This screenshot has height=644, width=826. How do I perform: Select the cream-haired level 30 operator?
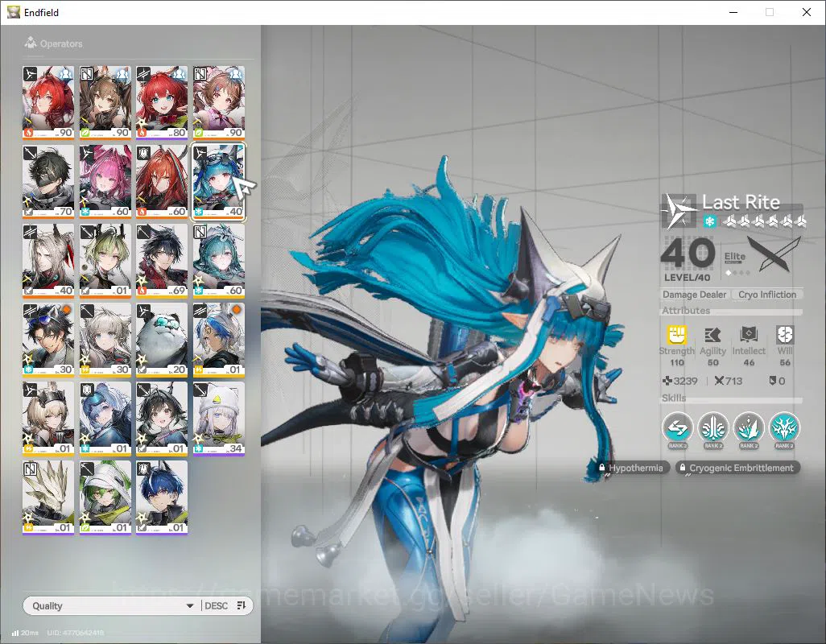click(105, 340)
